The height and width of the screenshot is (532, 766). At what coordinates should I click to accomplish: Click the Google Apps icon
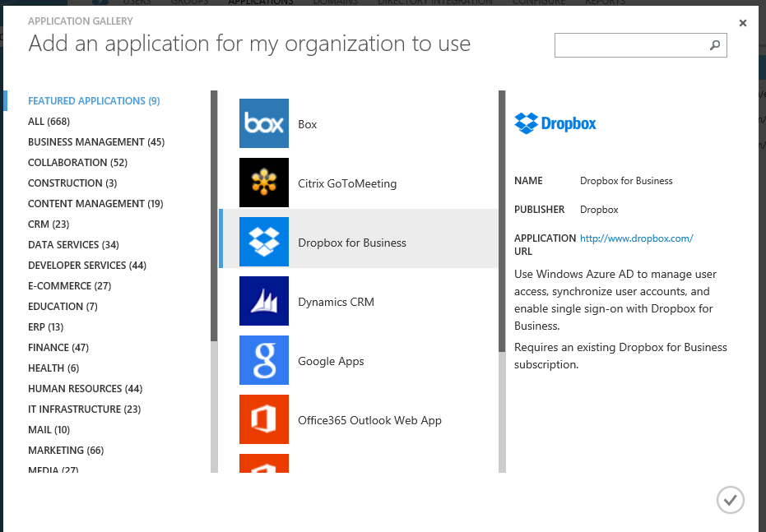tap(264, 360)
